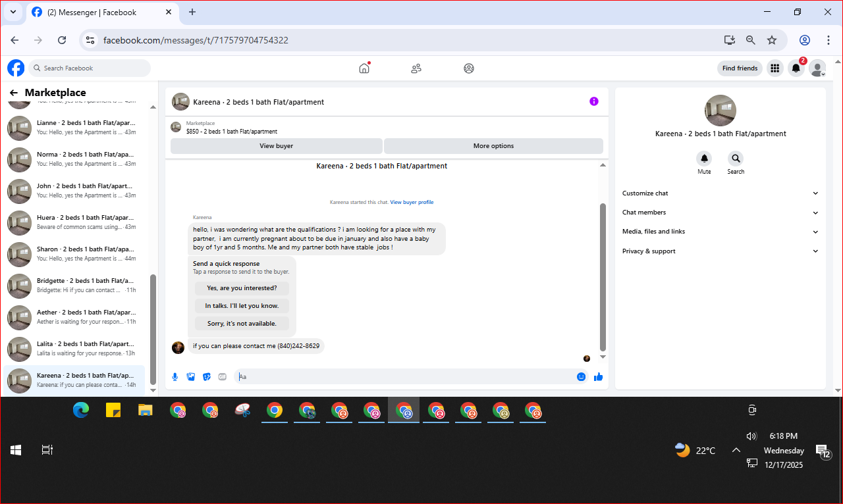843x504 pixels.
Task: Open File Explorer from the taskbar
Action: (x=146, y=411)
